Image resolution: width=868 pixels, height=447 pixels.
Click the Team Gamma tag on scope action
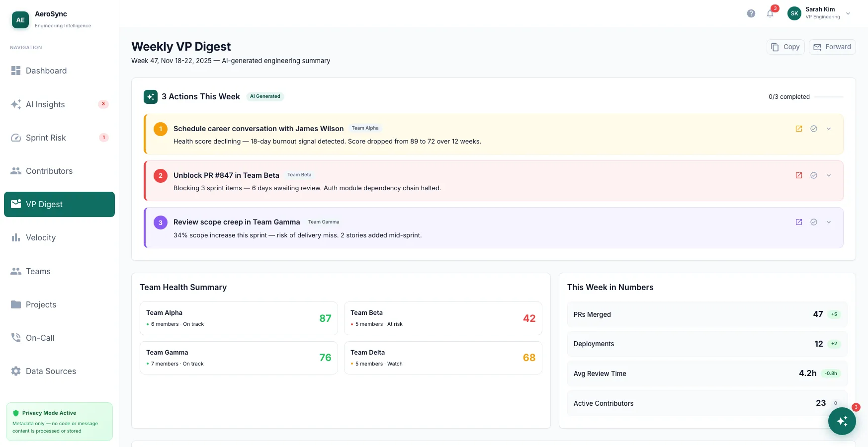pyautogui.click(x=324, y=222)
